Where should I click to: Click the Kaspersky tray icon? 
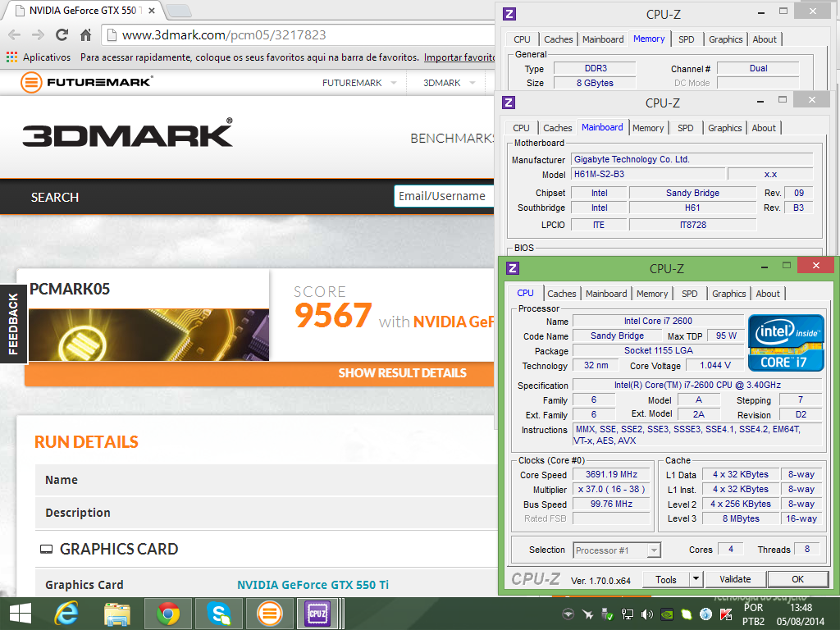pos(726,614)
